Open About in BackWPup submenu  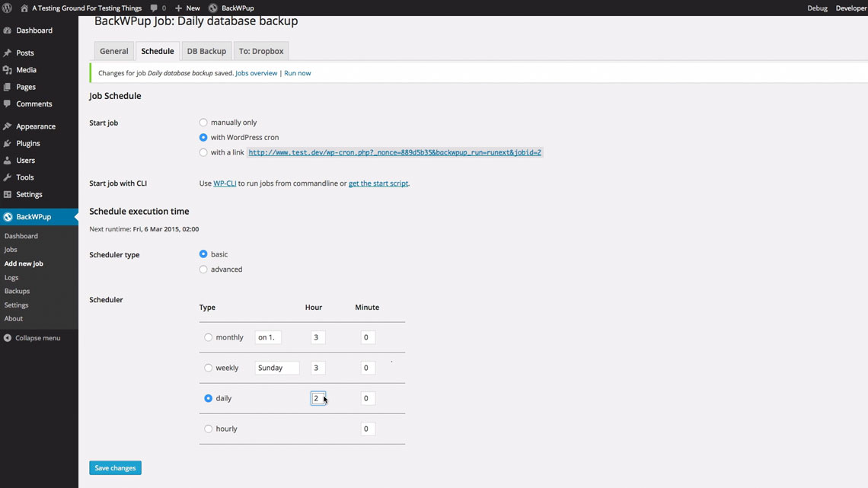click(x=13, y=319)
